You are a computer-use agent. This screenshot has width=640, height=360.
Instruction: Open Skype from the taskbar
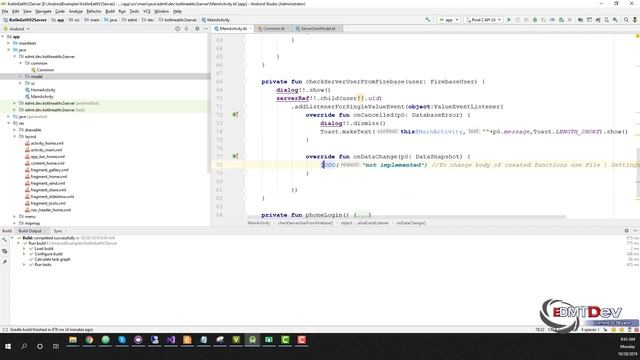[x=122, y=340]
